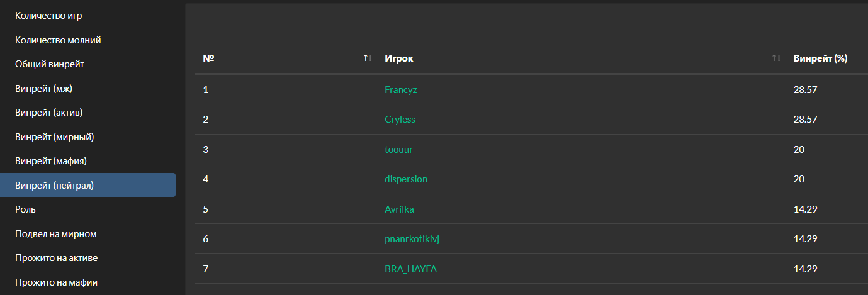Sort table by Игрок column arrows
This screenshot has width=868, height=295.
pyautogui.click(x=776, y=58)
